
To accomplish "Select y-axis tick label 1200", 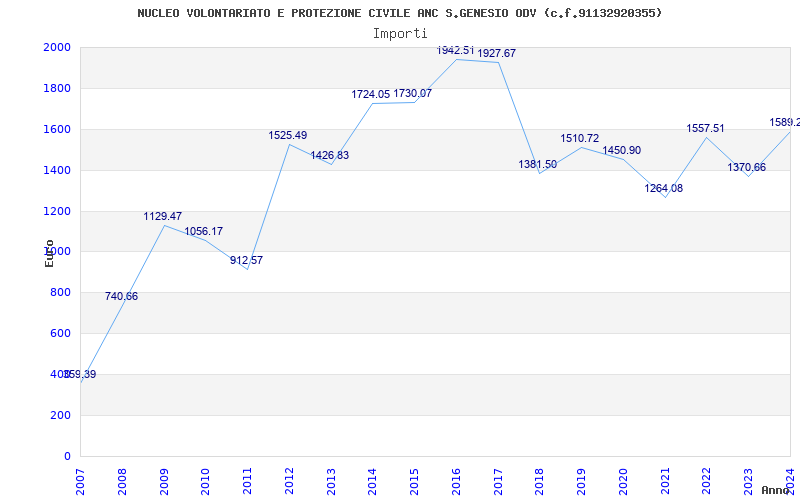I will click(x=57, y=211).
